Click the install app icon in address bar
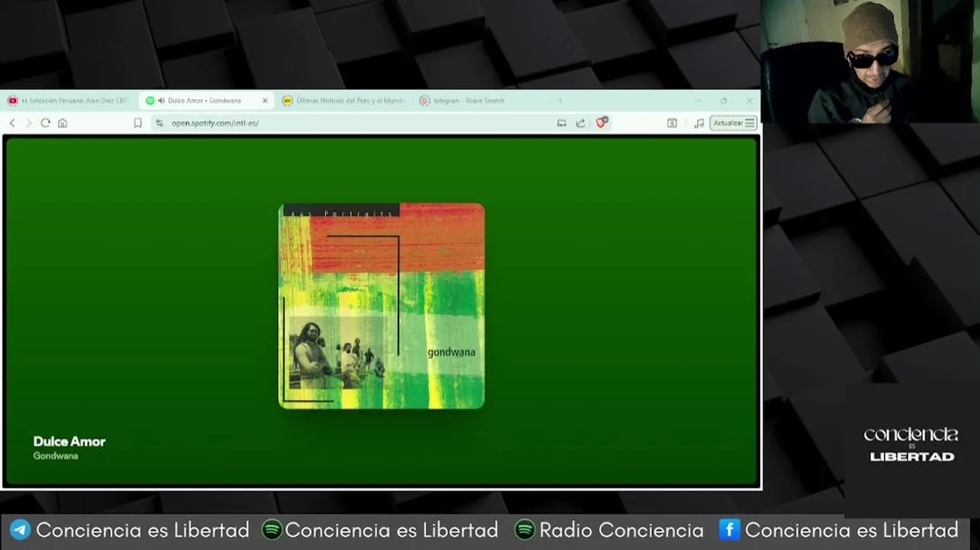This screenshot has height=550, width=980. click(x=562, y=123)
